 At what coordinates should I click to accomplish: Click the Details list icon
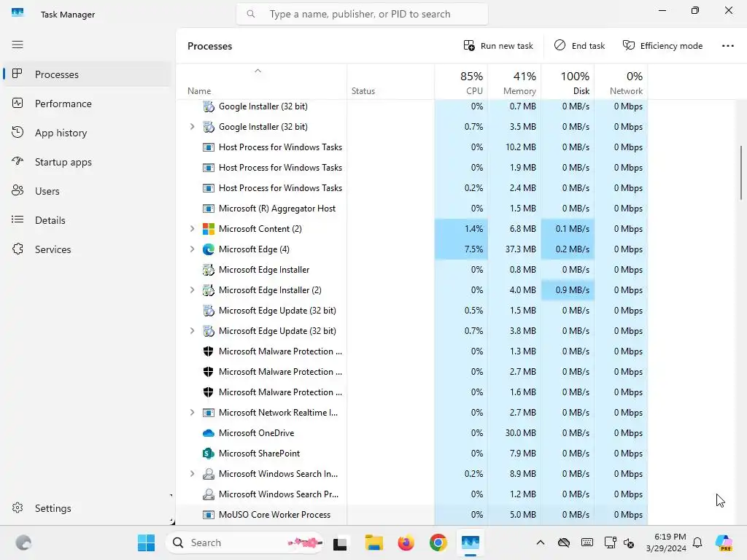click(x=18, y=219)
